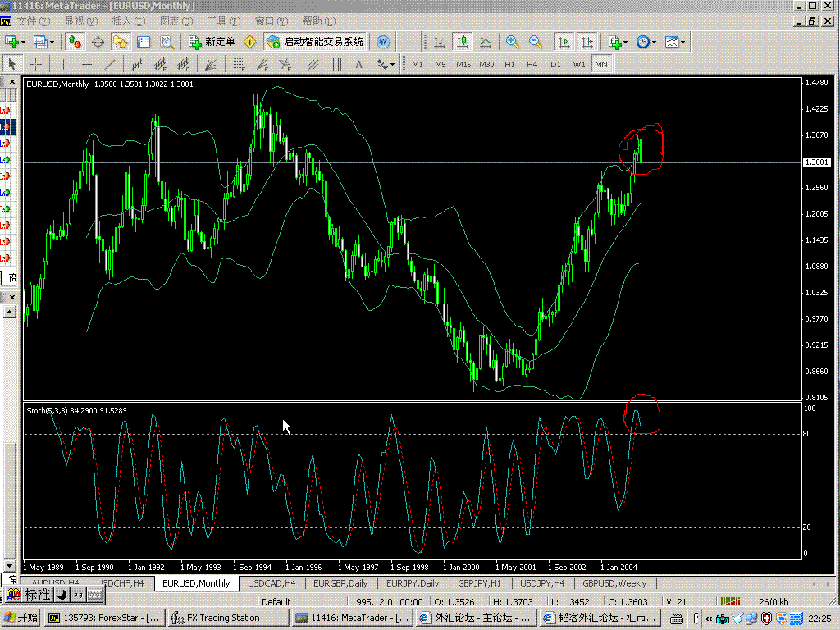Click the 新定单 new order button

(212, 41)
